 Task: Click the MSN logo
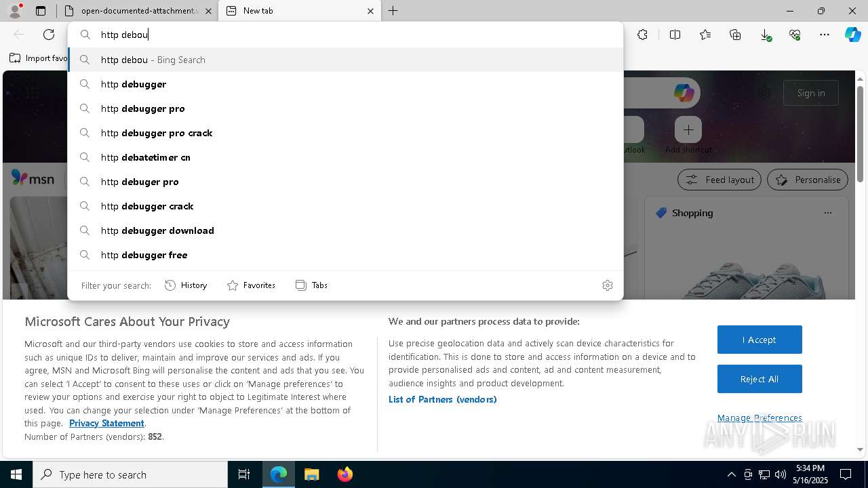coord(33,178)
